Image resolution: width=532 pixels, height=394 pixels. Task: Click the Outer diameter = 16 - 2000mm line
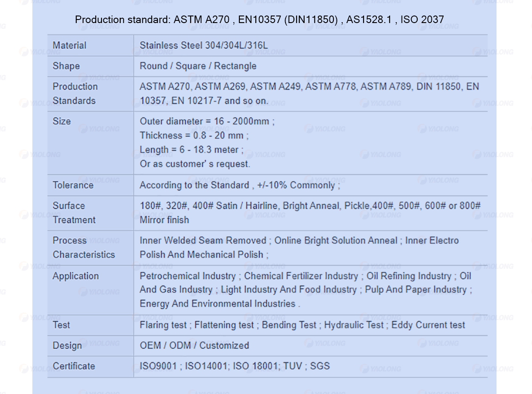(207, 121)
